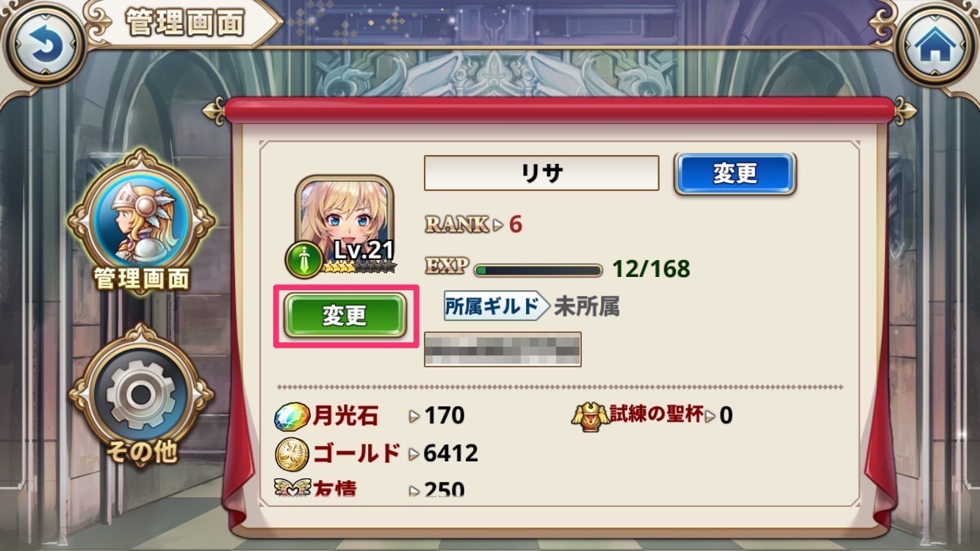The image size is (980, 551).
Task: Select the 管理画面 header tab
Action: pos(184,24)
